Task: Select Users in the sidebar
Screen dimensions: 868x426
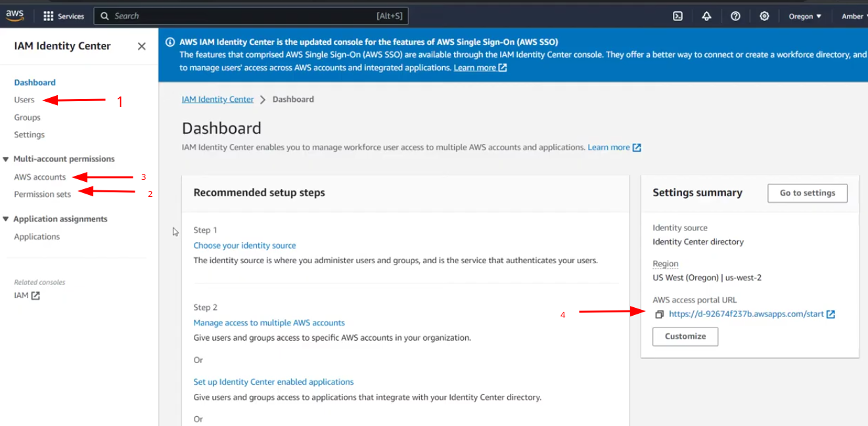Action: (x=24, y=100)
